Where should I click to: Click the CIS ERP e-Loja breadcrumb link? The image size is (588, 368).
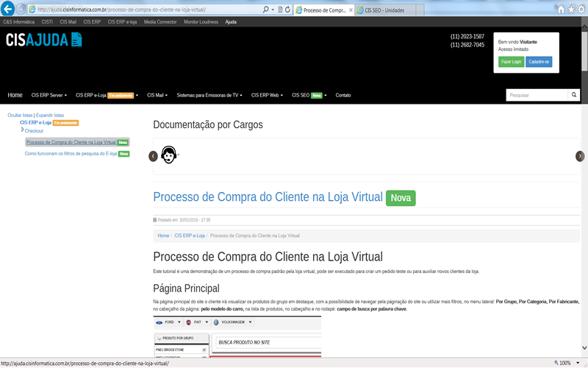point(190,236)
